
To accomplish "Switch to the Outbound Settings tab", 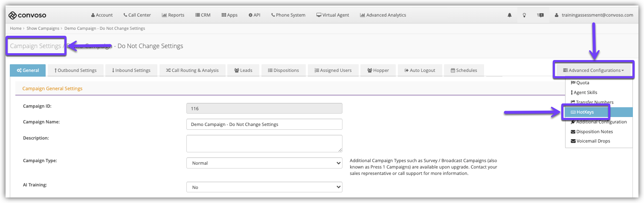I will 75,70.
